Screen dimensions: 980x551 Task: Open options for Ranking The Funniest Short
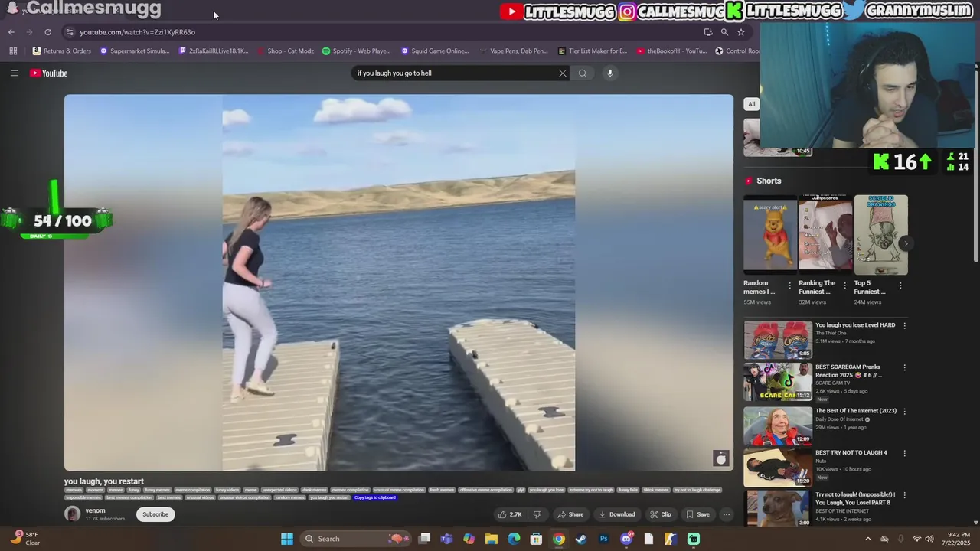point(845,285)
